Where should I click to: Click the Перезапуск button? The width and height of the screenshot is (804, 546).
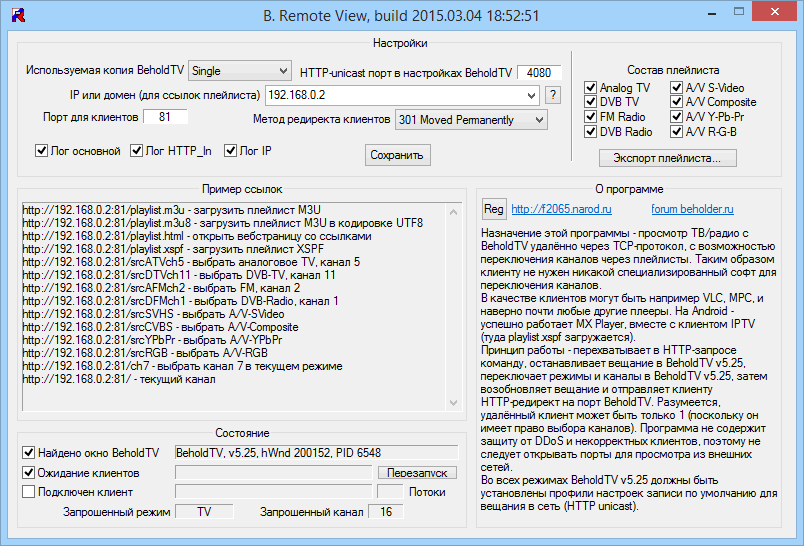(x=417, y=472)
